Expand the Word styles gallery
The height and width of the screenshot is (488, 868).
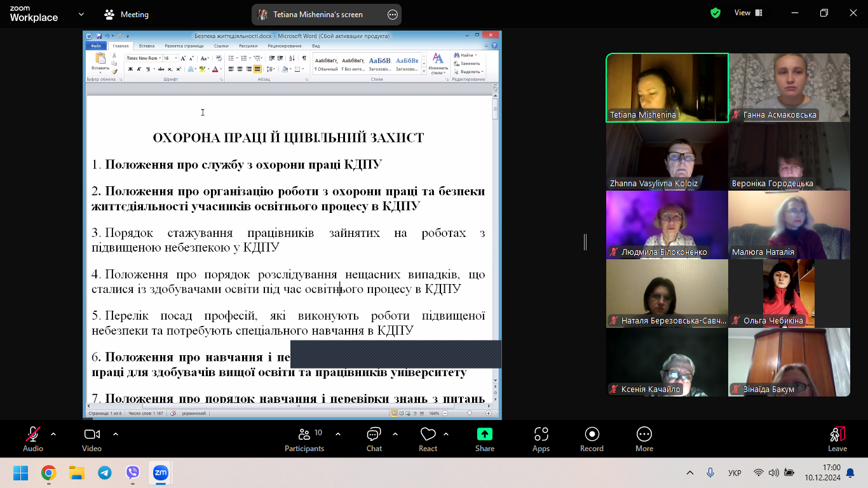click(x=424, y=71)
